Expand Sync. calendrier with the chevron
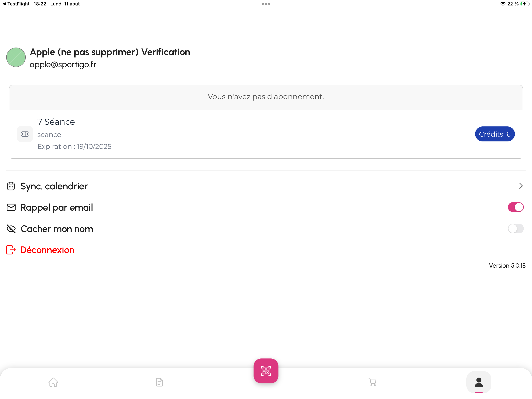Viewport: 532px width, 399px height. pos(521,186)
